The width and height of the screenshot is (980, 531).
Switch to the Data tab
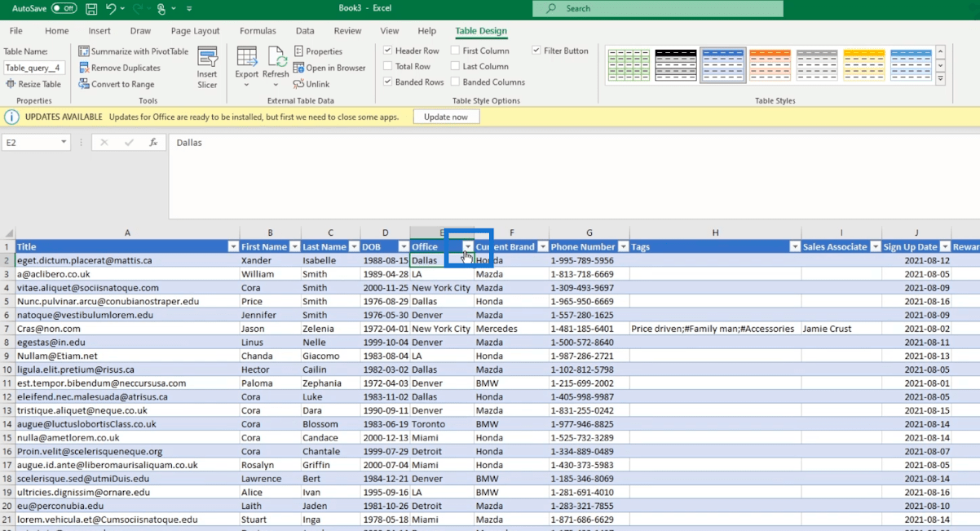point(305,31)
